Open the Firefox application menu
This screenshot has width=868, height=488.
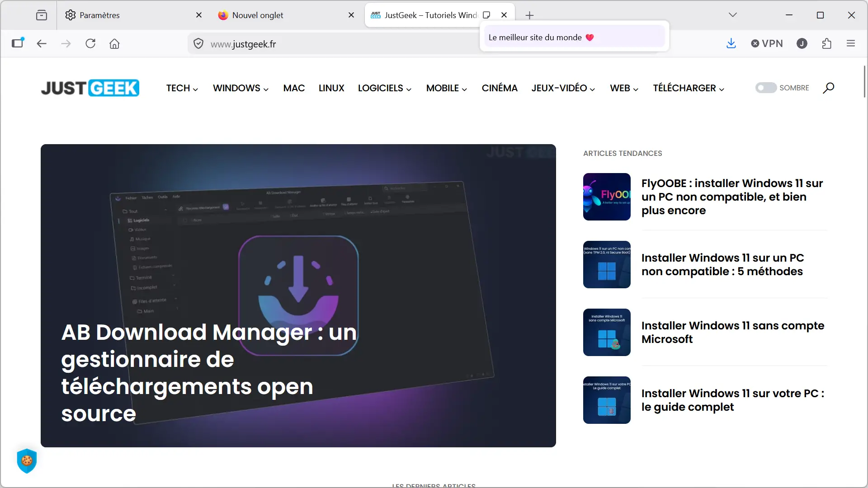(x=851, y=44)
